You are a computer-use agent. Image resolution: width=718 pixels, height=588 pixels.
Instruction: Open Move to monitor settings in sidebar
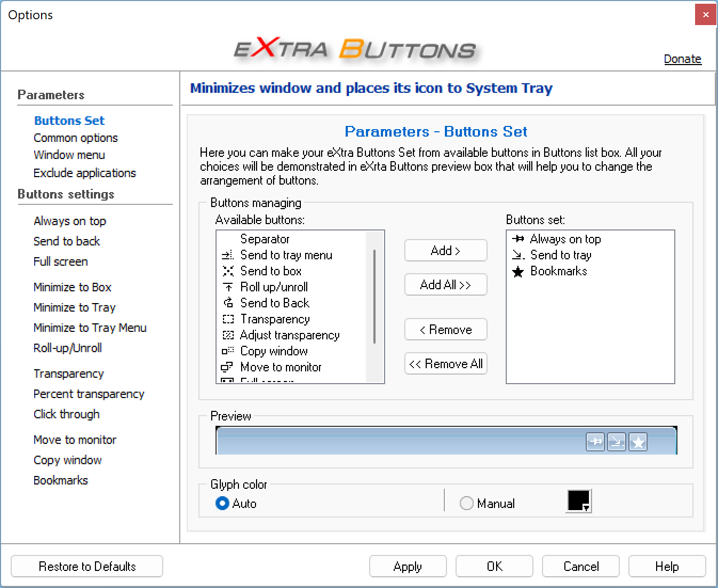[x=75, y=440]
